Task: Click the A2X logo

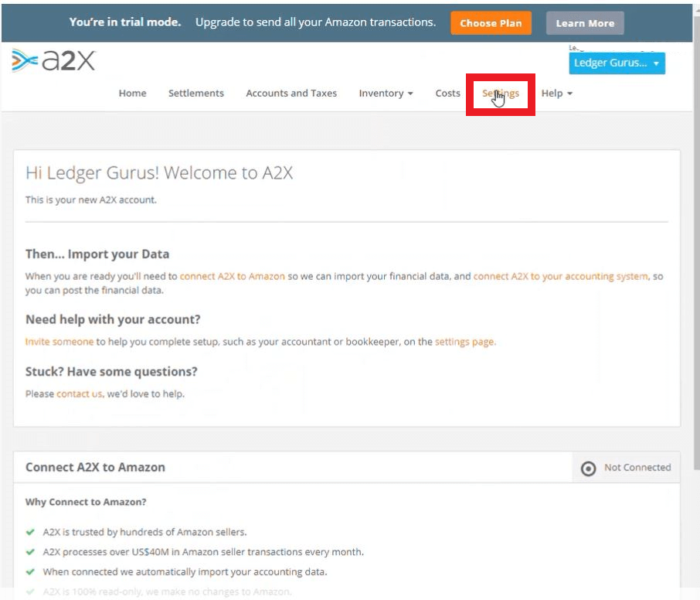Action: [x=53, y=60]
